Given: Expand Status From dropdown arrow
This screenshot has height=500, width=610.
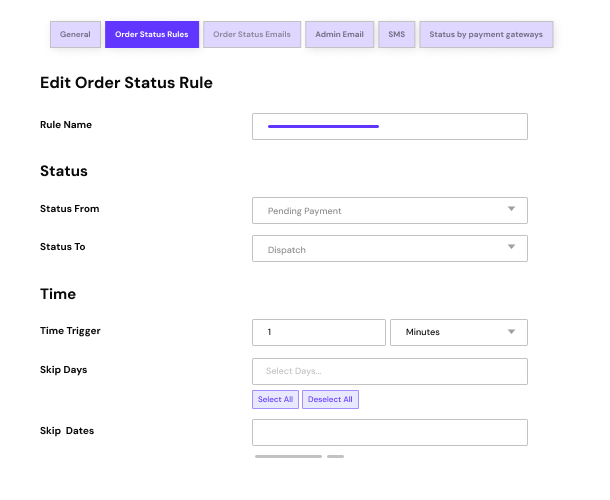Looking at the screenshot, I should click(x=512, y=209).
